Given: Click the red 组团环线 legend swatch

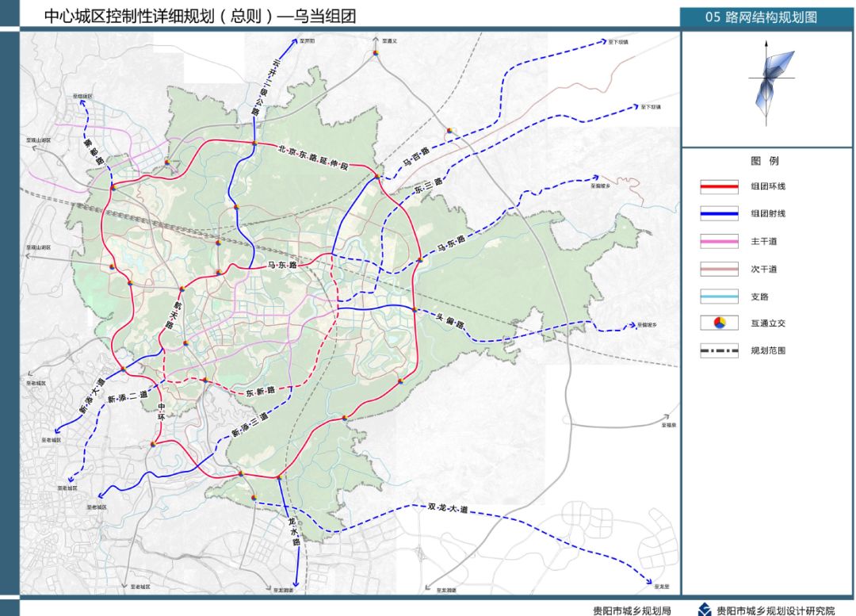Looking at the screenshot, I should (x=719, y=187).
